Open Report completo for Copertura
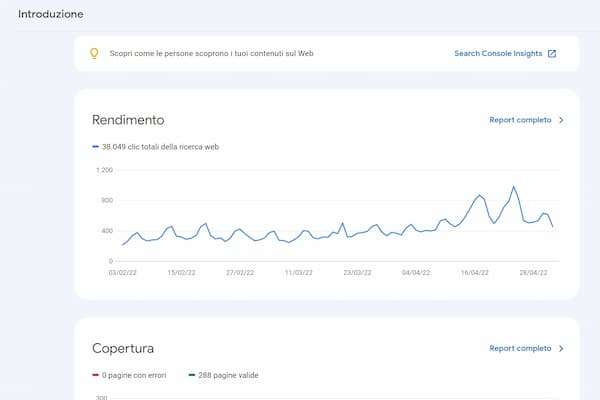The image size is (600, 400). pos(520,348)
